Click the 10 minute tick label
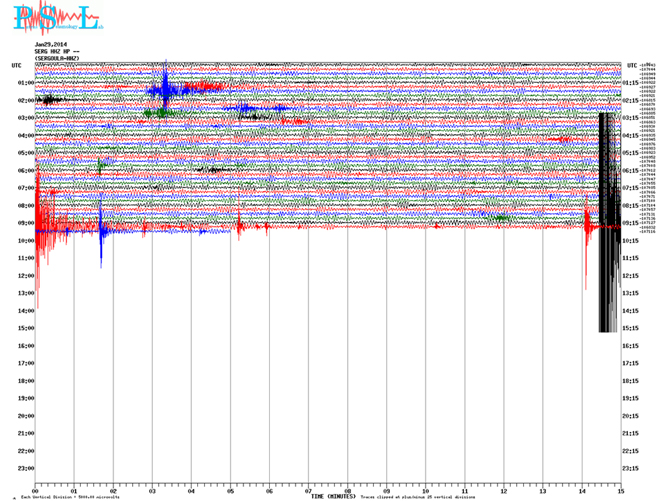This screenshot has width=660, height=501. coord(426,490)
